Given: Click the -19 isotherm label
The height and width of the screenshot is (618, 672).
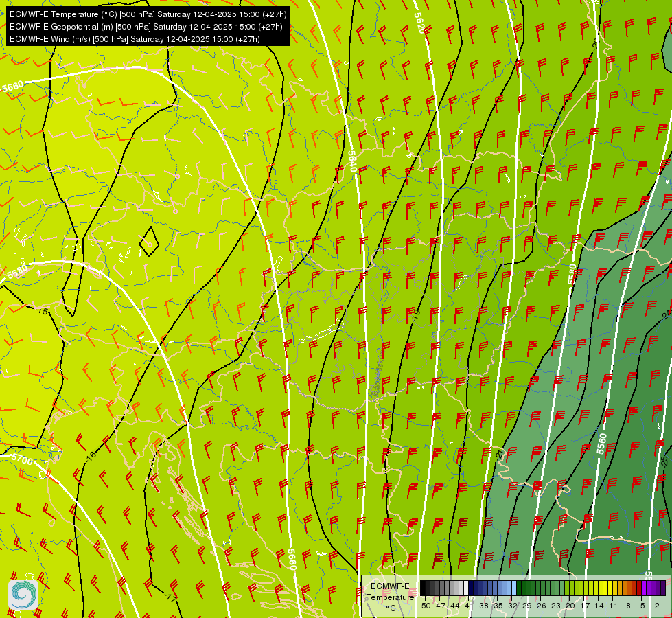Looking at the screenshot, I should tap(416, 315).
